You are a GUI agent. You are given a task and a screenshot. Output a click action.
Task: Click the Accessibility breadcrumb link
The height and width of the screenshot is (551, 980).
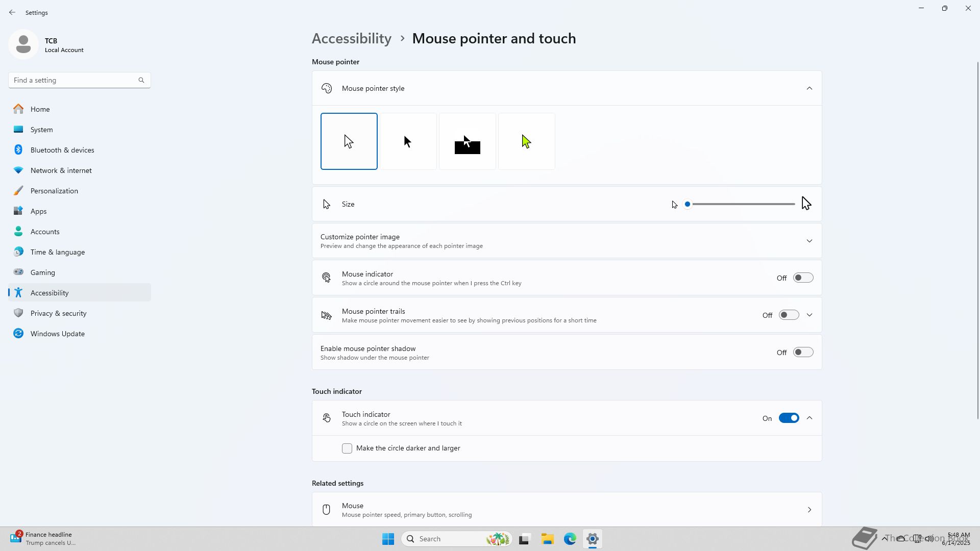point(351,39)
